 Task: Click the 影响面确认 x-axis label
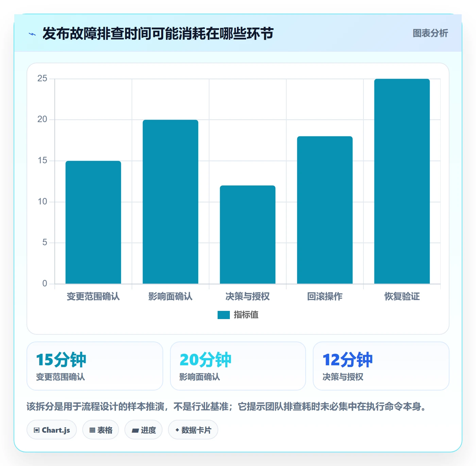coord(170,297)
